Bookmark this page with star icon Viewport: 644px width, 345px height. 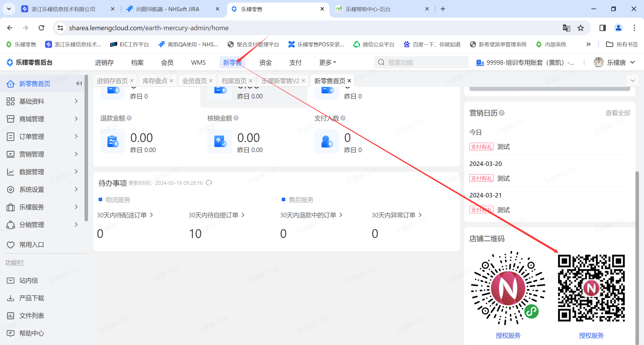click(581, 28)
